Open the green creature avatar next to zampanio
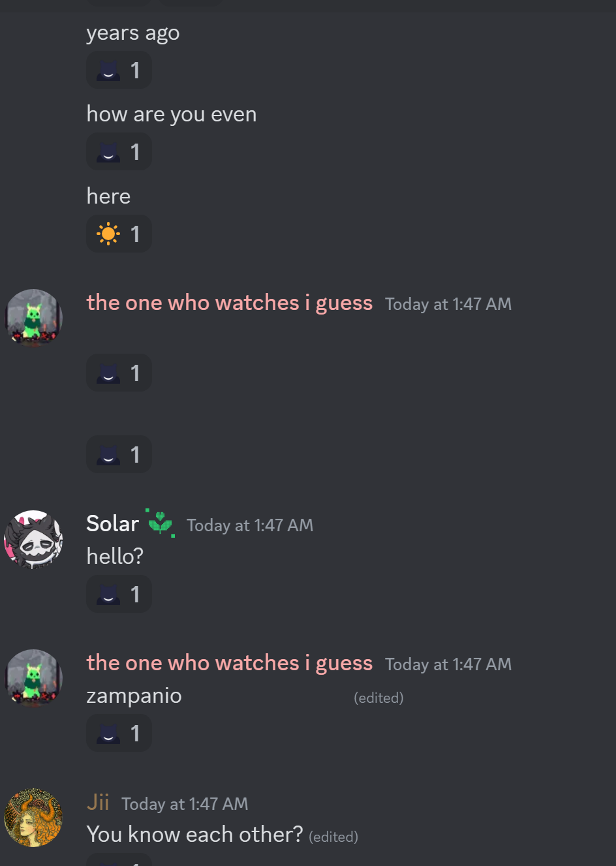The height and width of the screenshot is (866, 616). coord(33,678)
